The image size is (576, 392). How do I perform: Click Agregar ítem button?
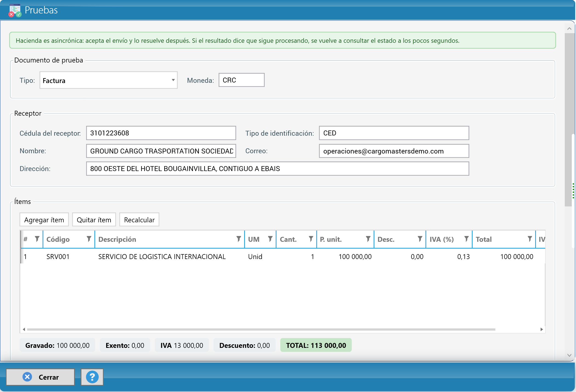pos(44,220)
